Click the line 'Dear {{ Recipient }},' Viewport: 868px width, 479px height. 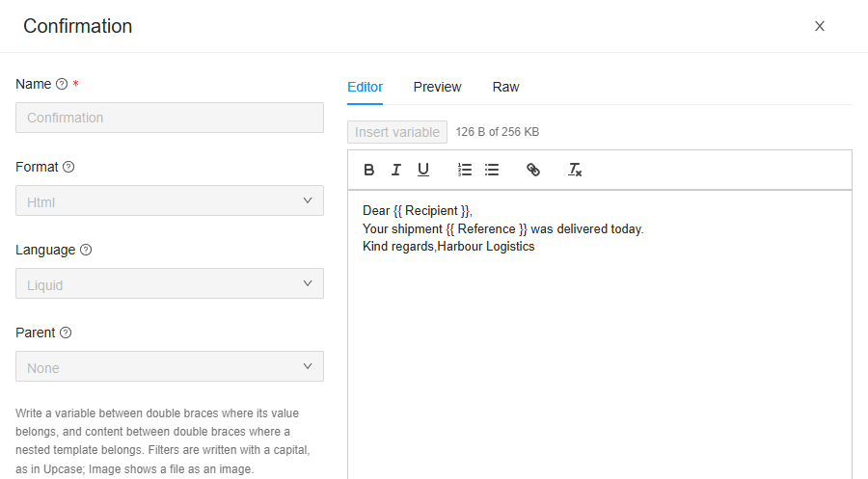click(418, 211)
